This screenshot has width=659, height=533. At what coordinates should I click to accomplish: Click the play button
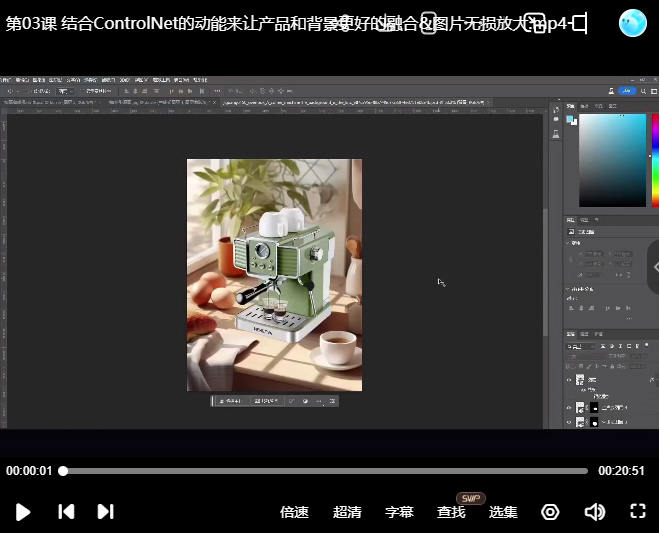click(23, 512)
